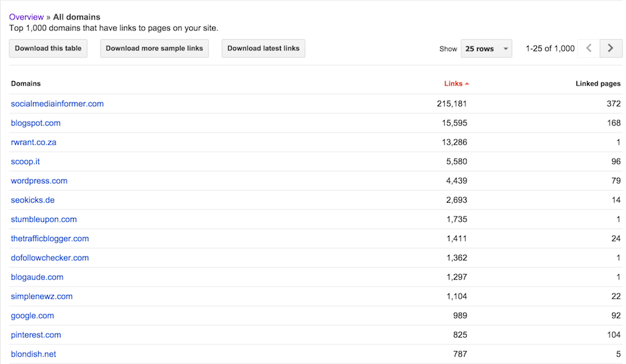This screenshot has height=364, width=626.
Task: Select the 2,693 links value
Action: coord(457,200)
